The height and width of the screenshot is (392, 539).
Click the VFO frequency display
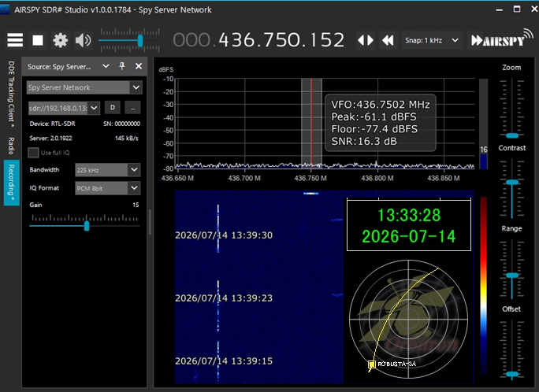(258, 40)
